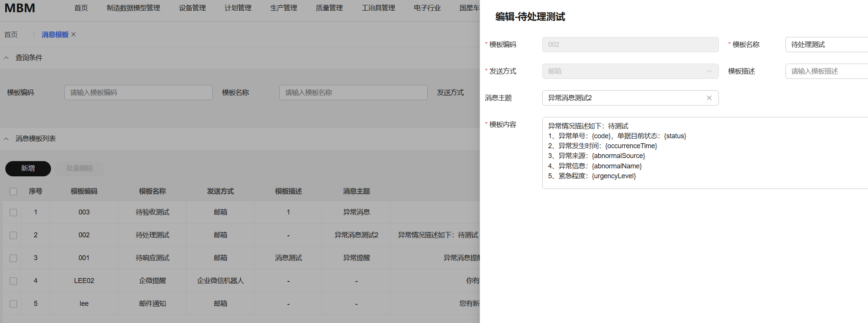Collapse the 查询条件 section chevron
The height and width of the screenshot is (323, 868).
[6, 58]
